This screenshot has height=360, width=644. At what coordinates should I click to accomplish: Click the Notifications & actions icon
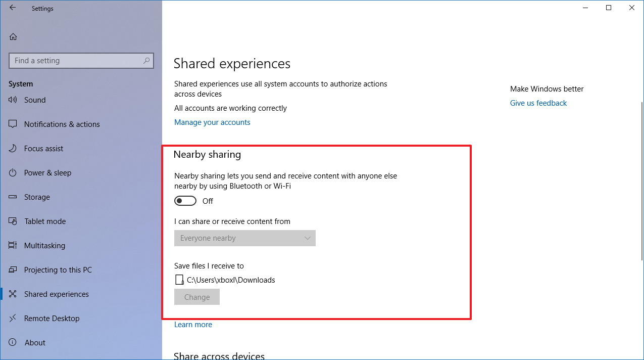(x=13, y=124)
